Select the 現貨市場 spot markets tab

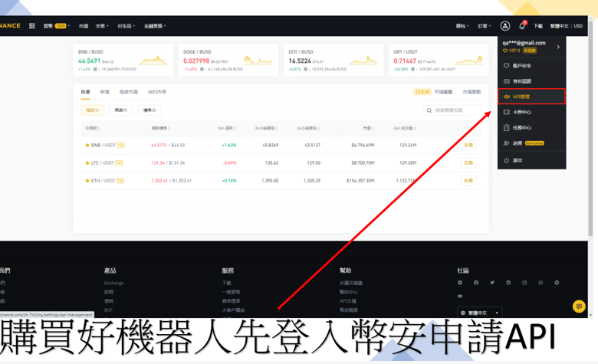(129, 92)
